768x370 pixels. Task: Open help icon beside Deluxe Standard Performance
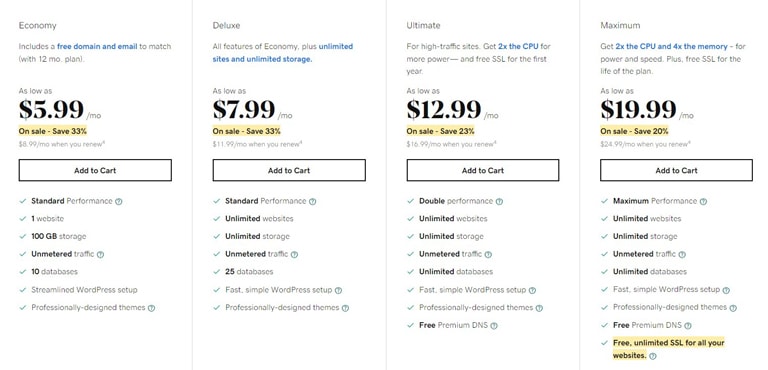tap(312, 201)
